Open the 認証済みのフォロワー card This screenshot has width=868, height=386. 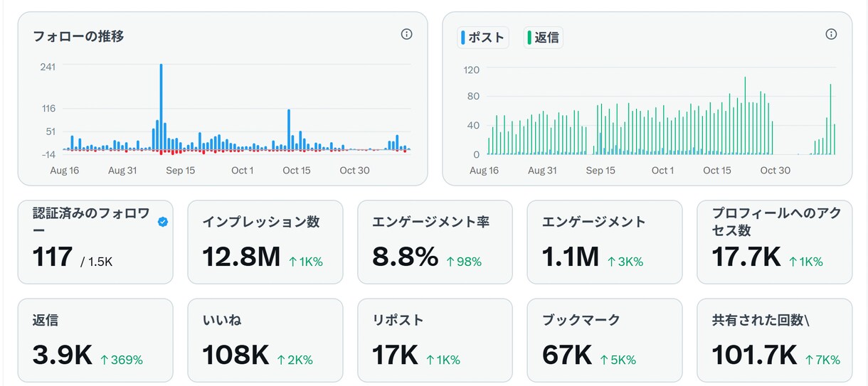point(95,242)
